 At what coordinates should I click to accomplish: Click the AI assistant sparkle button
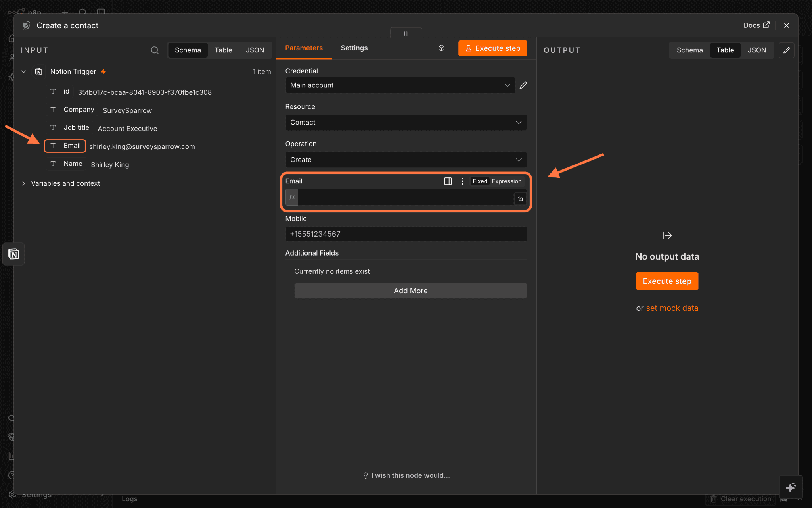pos(791,487)
